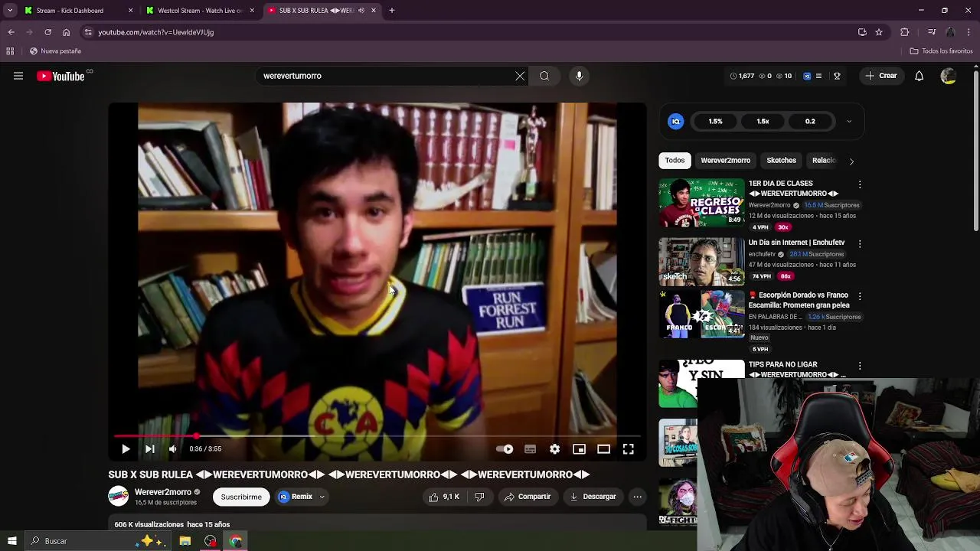
Task: Open options for Un Día sin Internet video
Action: click(860, 243)
